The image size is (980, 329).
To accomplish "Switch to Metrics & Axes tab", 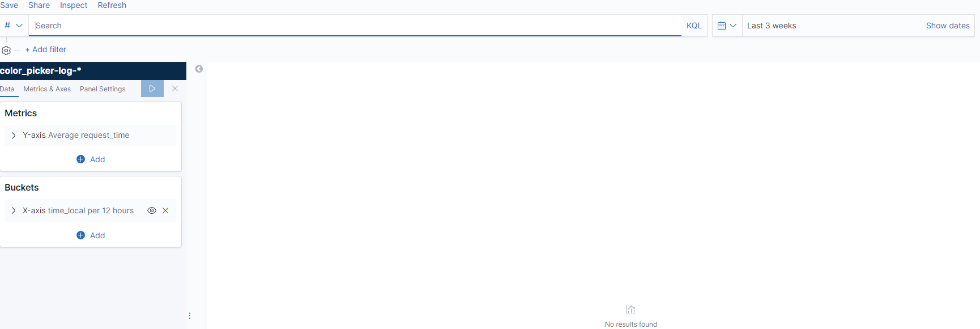I will [47, 89].
